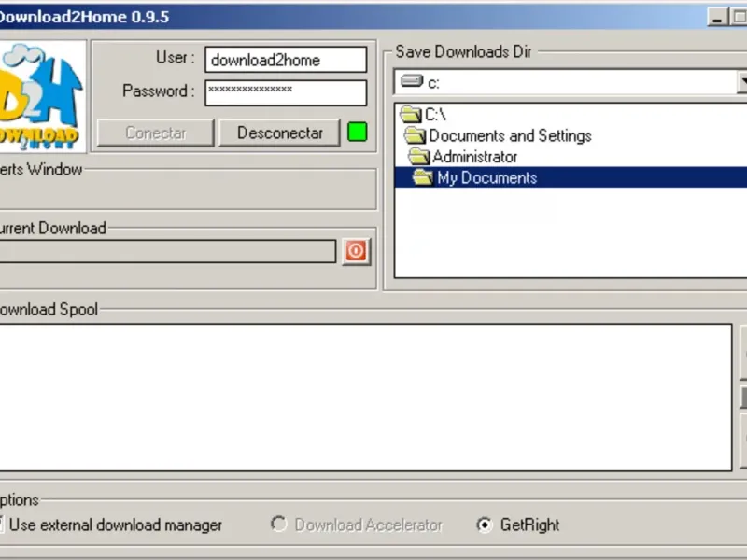747x560 pixels.
Task: Click the green connection status indicator
Action: [x=358, y=132]
